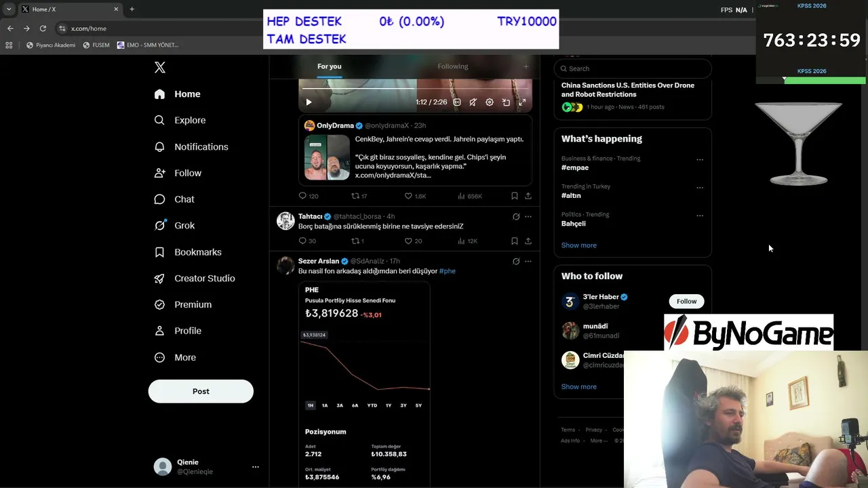Share Tahtacı's post
This screenshot has width=868, height=488.
528,241
